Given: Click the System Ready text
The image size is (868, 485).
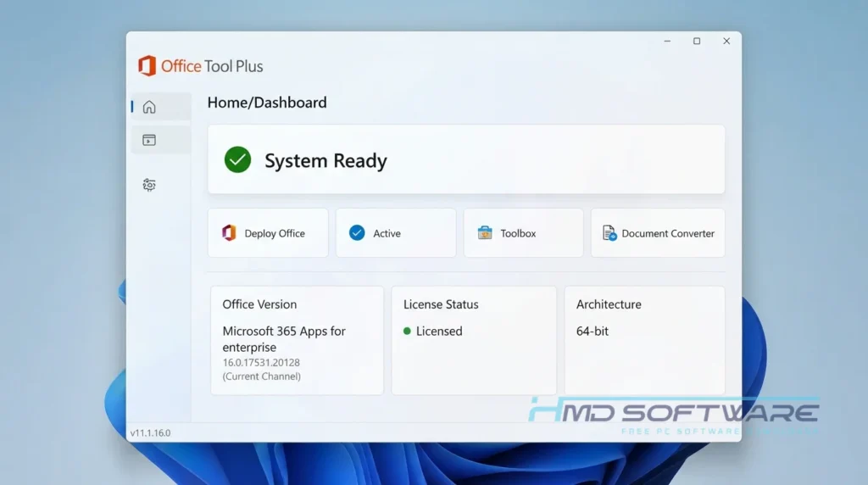Looking at the screenshot, I should pos(325,160).
